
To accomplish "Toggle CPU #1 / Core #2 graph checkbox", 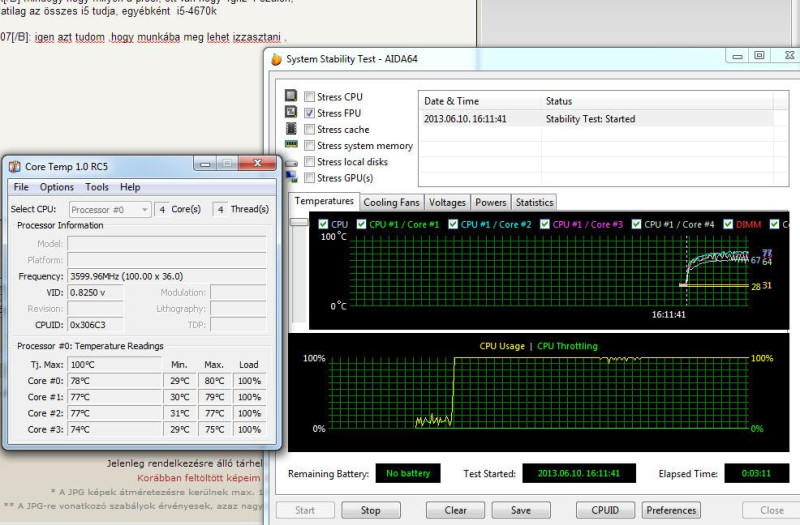I will (453, 224).
